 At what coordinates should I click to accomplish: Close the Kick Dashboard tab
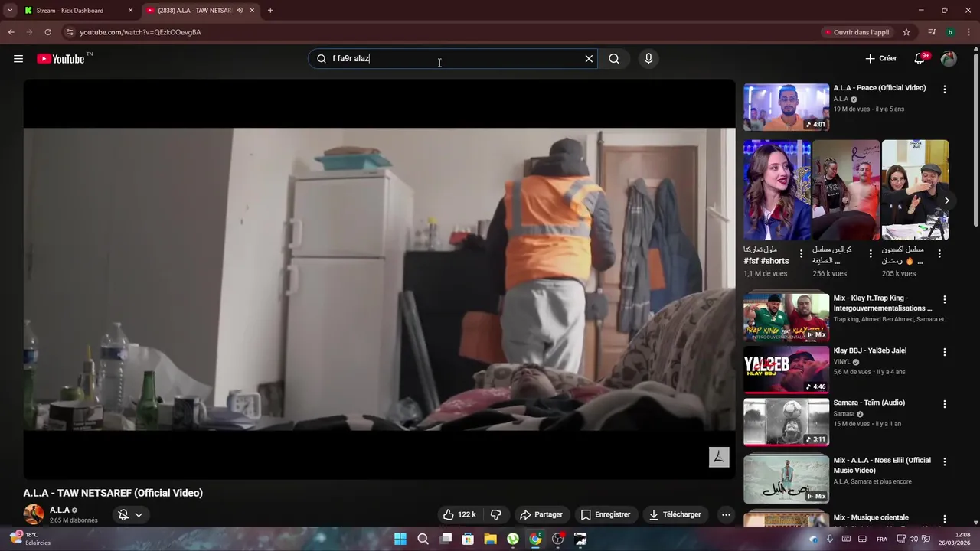(x=130, y=11)
